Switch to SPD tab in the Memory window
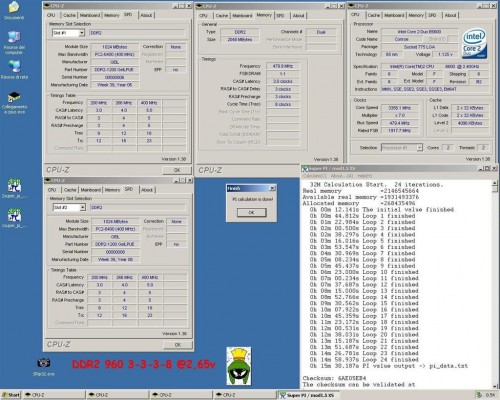Viewport: 500px width, 400px height. click(x=281, y=15)
